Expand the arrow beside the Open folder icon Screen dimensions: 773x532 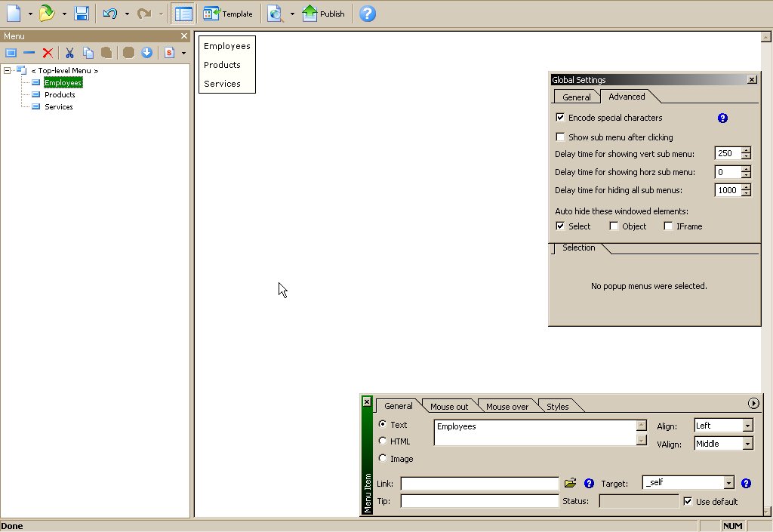64,14
